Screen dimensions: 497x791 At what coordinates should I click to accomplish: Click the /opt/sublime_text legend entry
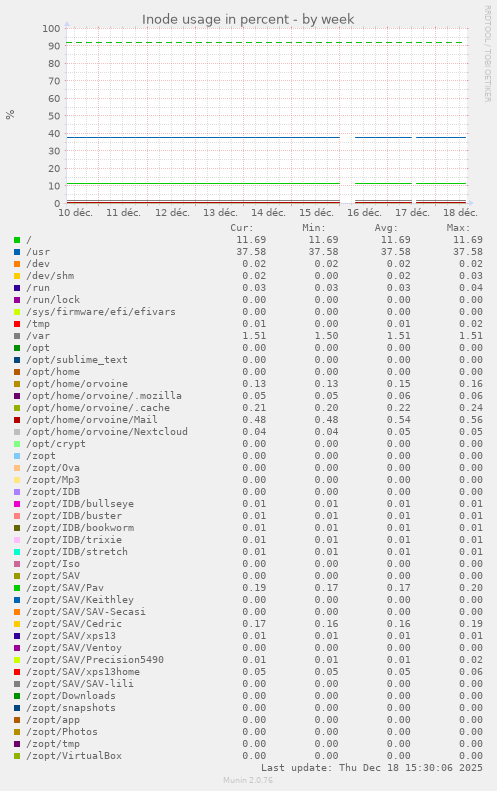point(77,360)
